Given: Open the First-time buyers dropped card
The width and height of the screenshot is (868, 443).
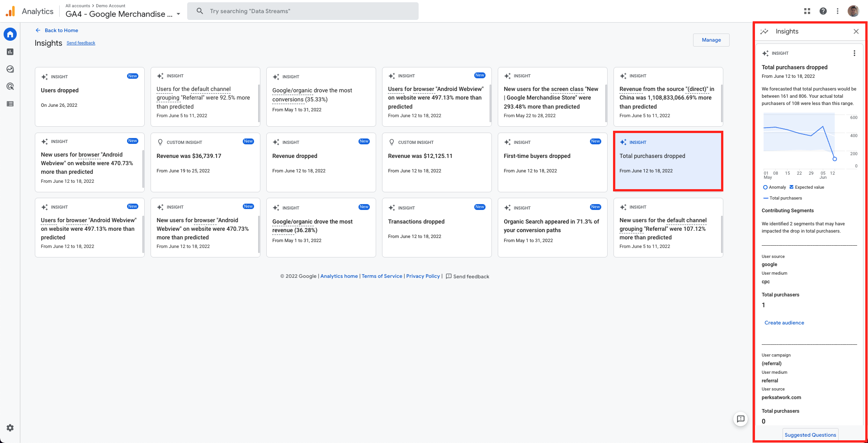Looking at the screenshot, I should (x=552, y=162).
